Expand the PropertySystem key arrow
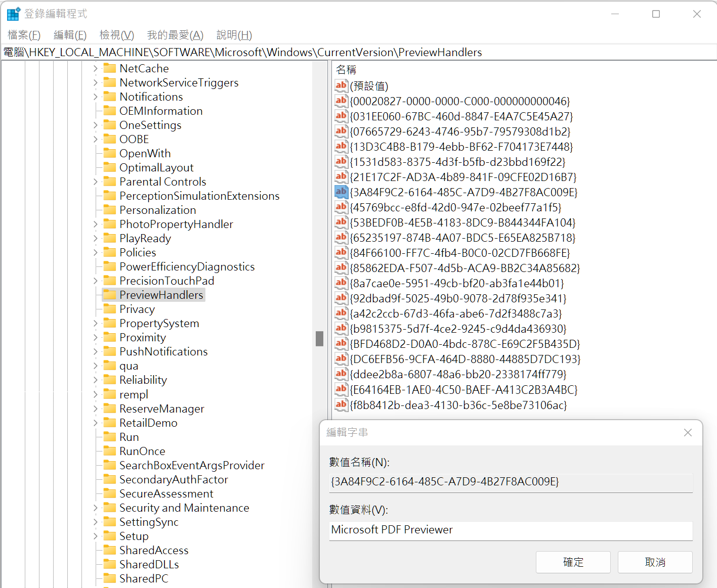717x588 pixels. click(x=96, y=323)
